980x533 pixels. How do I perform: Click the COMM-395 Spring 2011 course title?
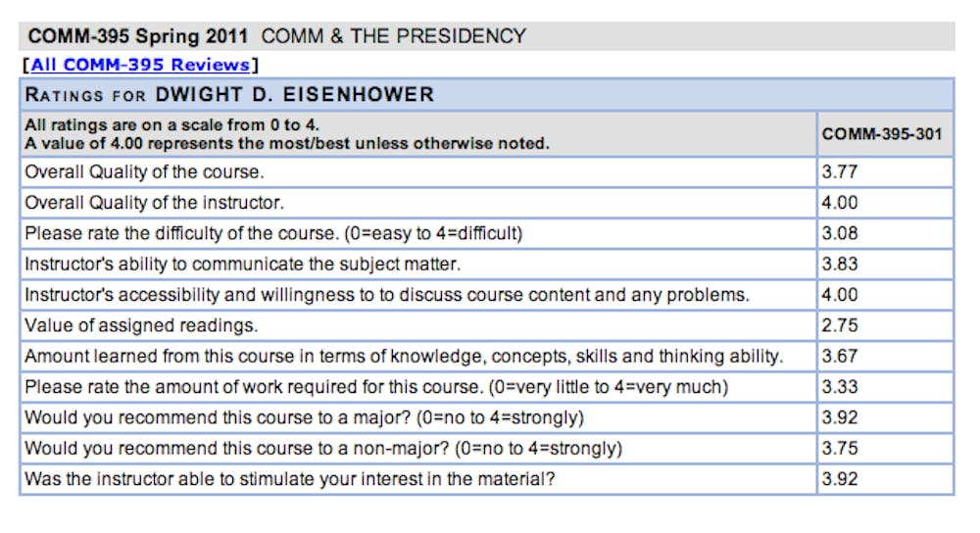(x=138, y=36)
